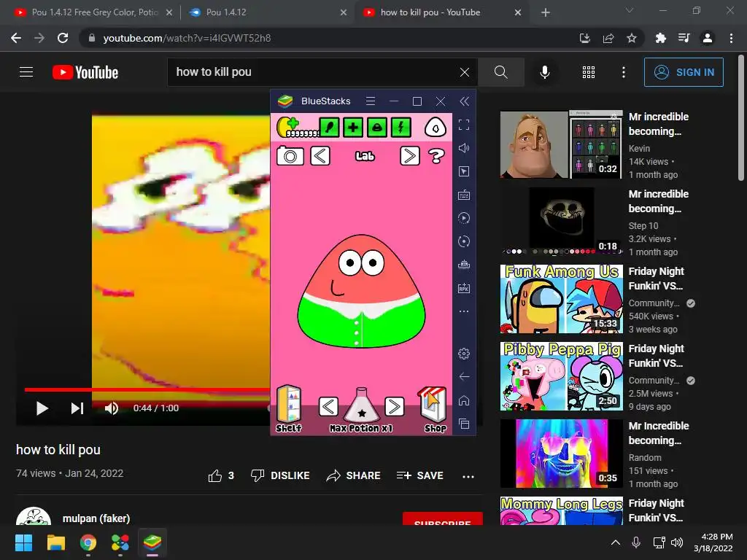Open Pibby Peppa Pig video thumbnail

pyautogui.click(x=562, y=376)
